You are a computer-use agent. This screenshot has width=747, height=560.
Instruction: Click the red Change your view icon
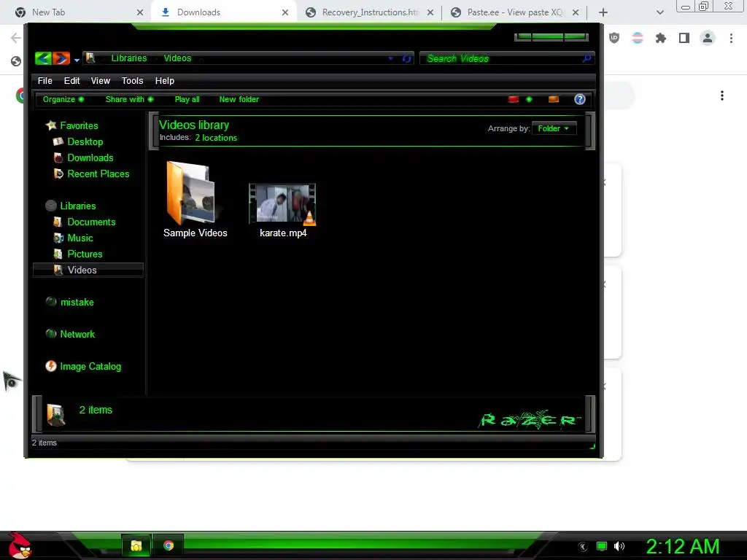(513, 99)
